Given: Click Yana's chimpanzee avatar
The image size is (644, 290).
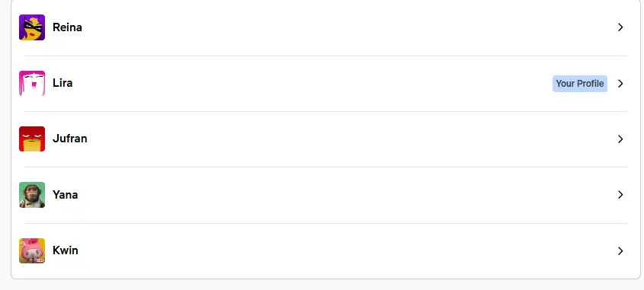Looking at the screenshot, I should pos(32,195).
